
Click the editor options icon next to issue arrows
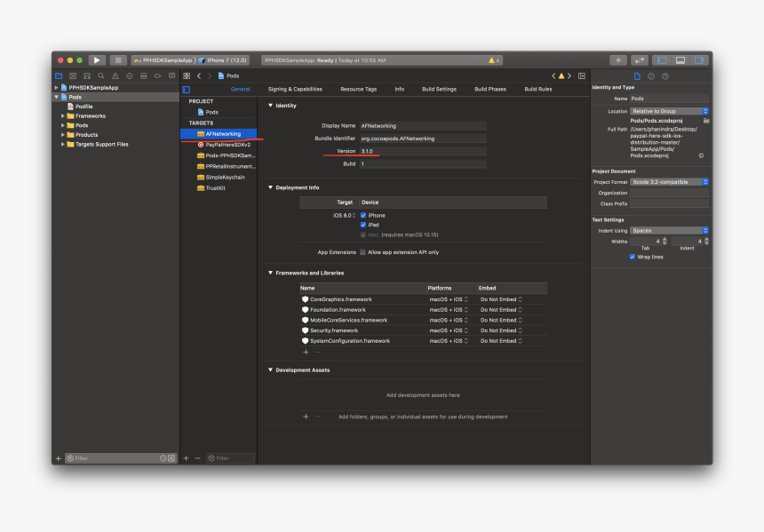click(582, 76)
